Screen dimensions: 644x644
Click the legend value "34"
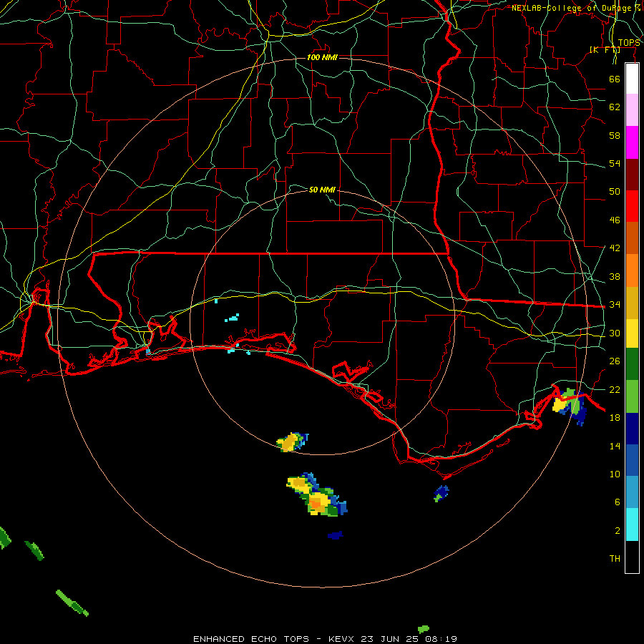click(615, 304)
